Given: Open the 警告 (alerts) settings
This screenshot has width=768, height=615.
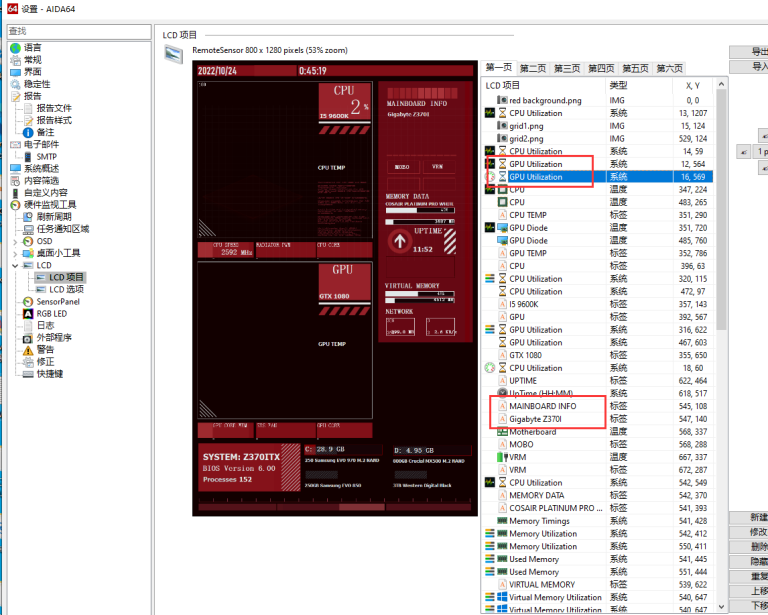Looking at the screenshot, I should tap(45, 350).
